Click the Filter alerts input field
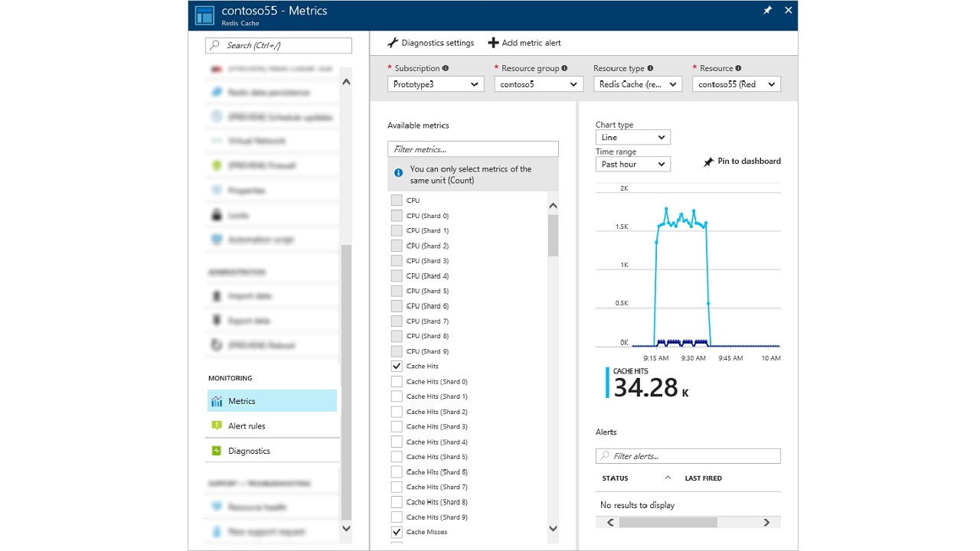 coord(688,456)
